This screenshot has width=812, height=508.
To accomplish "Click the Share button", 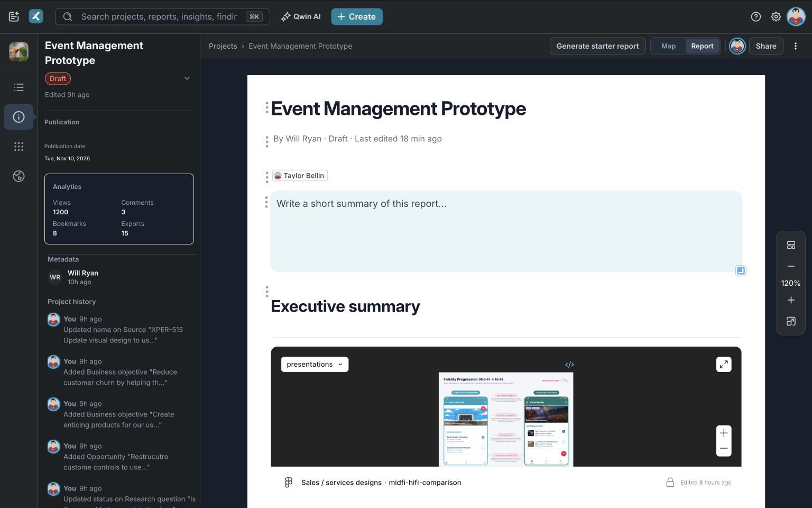I will click(x=766, y=46).
